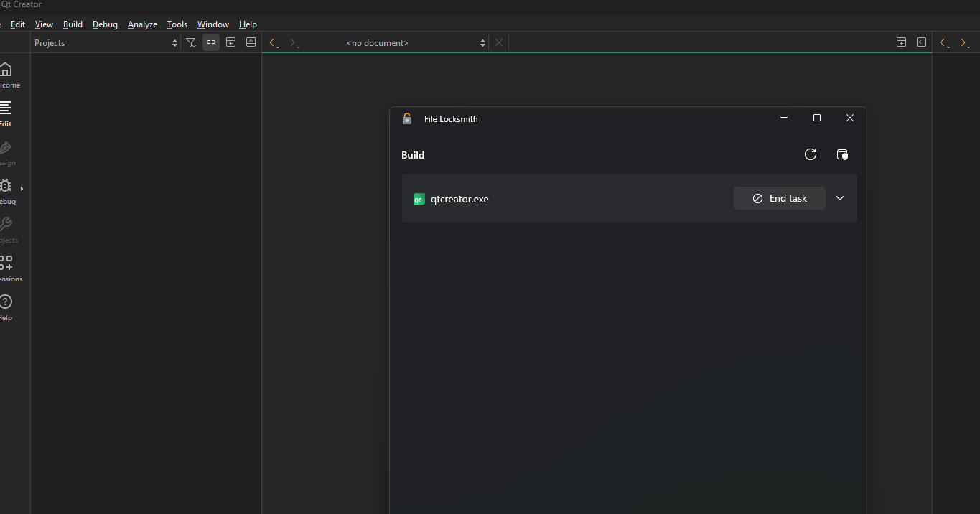
Task: Open the Tools menu
Action: coord(177,24)
